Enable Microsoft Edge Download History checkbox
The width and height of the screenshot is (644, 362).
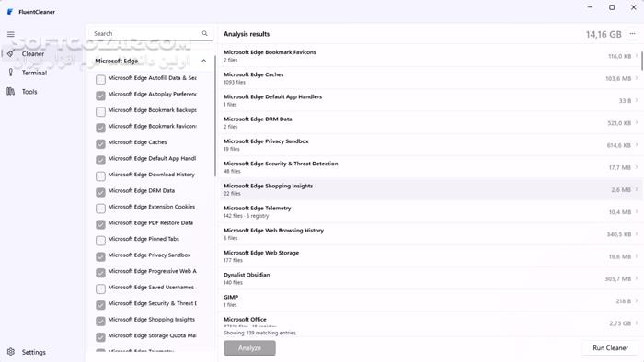tap(100, 176)
